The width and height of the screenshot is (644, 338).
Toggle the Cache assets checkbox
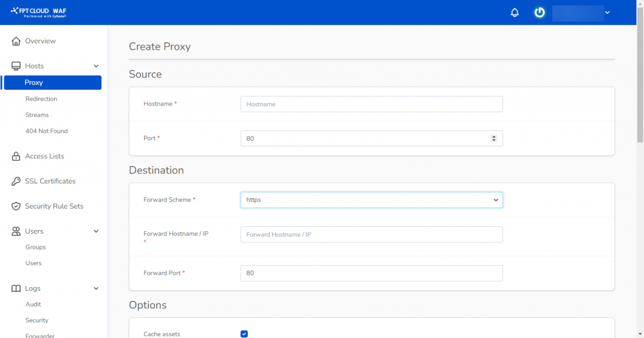pyautogui.click(x=244, y=334)
